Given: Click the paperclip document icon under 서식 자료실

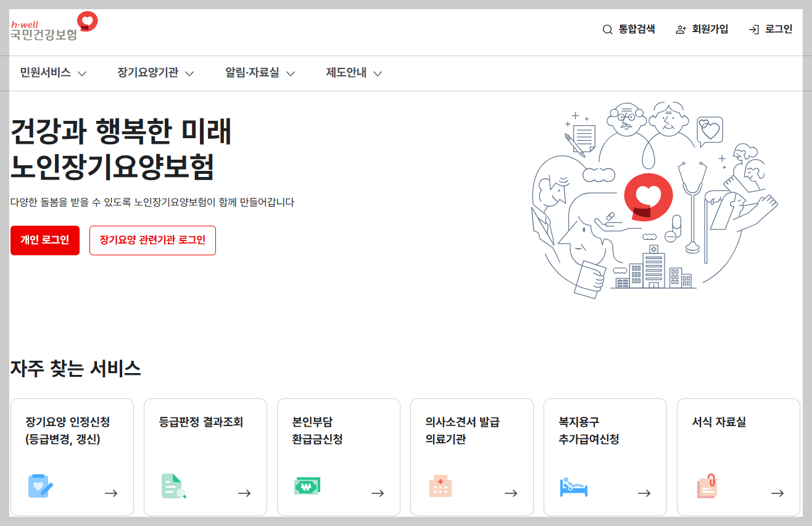Looking at the screenshot, I should (707, 487).
